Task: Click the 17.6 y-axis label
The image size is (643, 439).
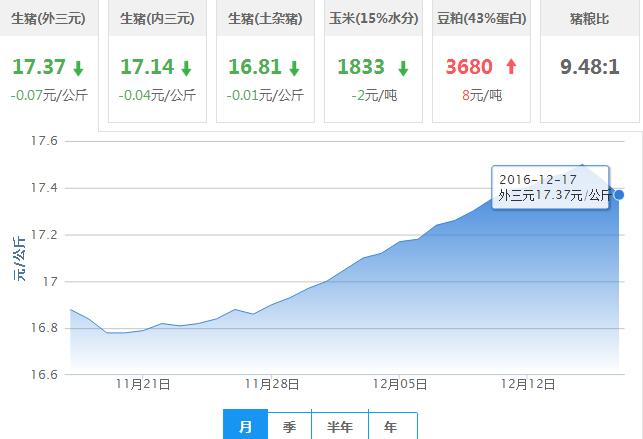Action: [x=44, y=141]
